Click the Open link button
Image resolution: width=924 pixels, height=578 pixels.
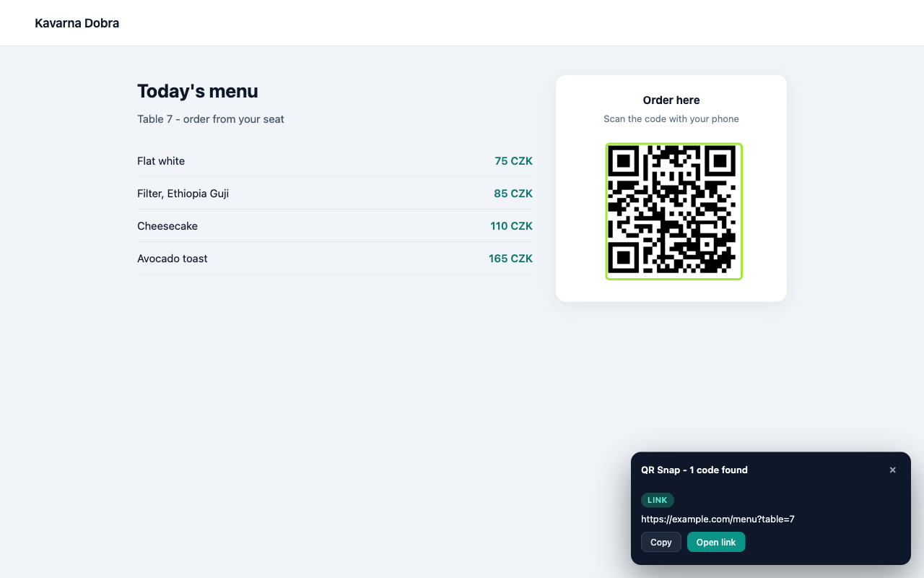click(x=716, y=542)
